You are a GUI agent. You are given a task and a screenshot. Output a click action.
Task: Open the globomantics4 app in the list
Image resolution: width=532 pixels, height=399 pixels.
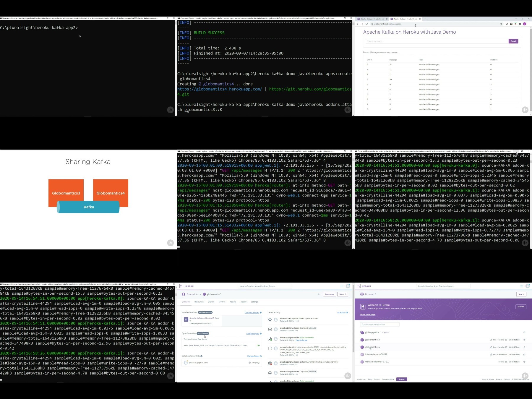point(372,347)
